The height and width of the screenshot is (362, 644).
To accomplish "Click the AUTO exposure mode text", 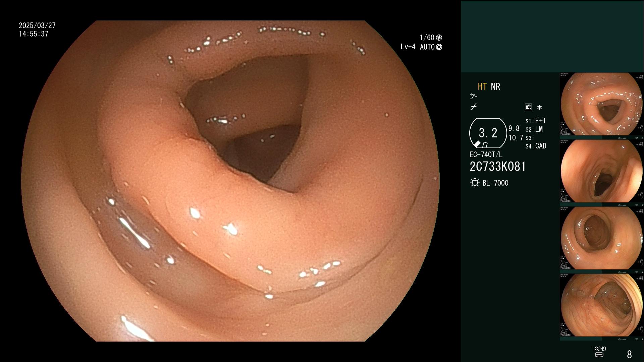I will click(x=427, y=47).
